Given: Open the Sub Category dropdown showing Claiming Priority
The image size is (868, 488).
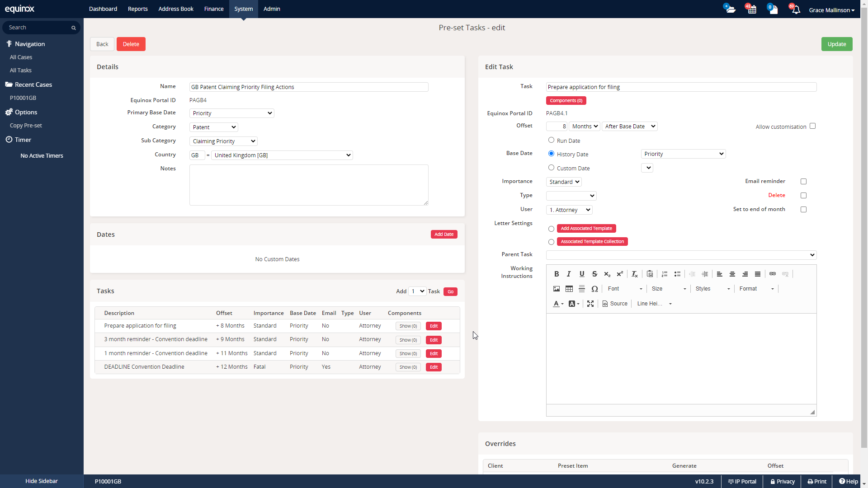Looking at the screenshot, I should click(x=223, y=141).
